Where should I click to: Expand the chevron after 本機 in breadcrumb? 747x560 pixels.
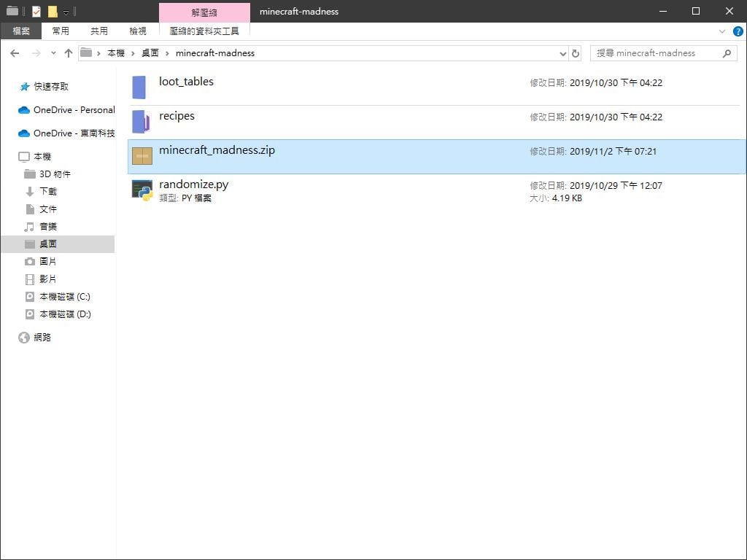[133, 53]
